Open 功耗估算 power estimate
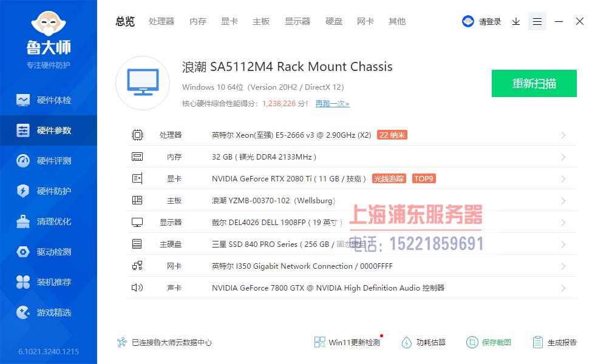This screenshot has height=364, width=595. pos(424,342)
